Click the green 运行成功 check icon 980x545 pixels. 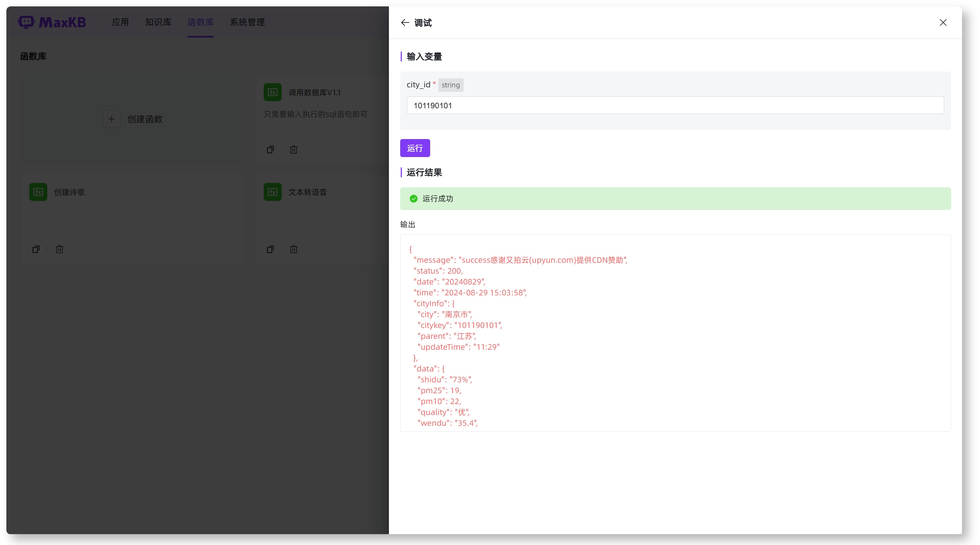click(x=413, y=199)
